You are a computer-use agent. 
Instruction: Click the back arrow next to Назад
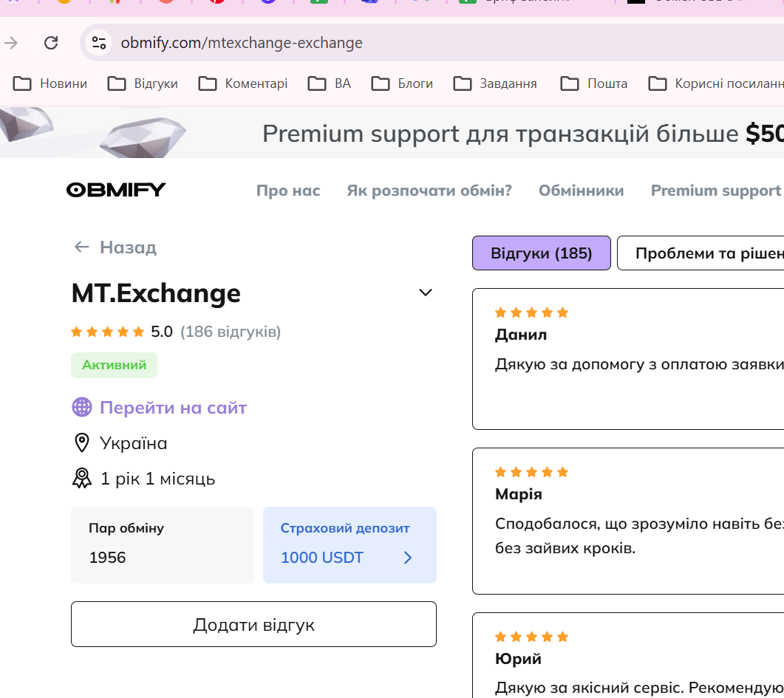(x=81, y=247)
